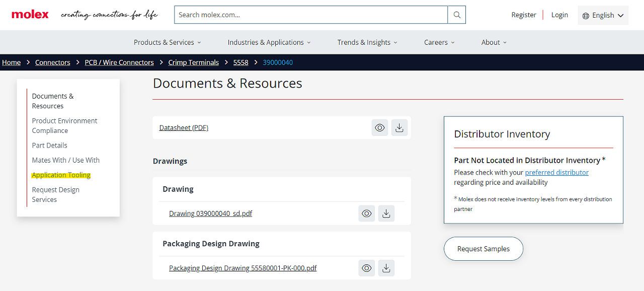The width and height of the screenshot is (644, 291).
Task: Click the Distributor Inventory heading
Action: (502, 134)
